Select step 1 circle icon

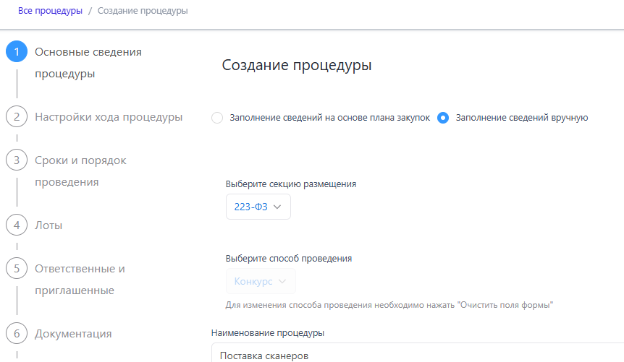coord(17,52)
